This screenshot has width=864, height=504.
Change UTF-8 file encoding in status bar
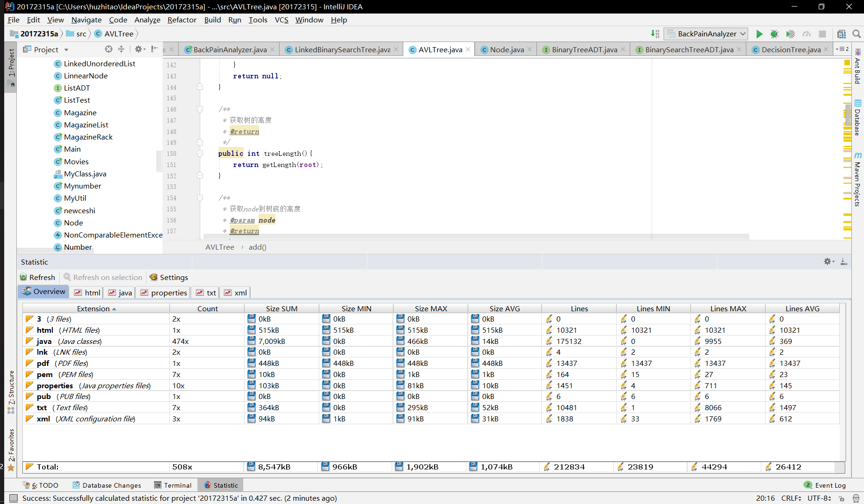(819, 498)
